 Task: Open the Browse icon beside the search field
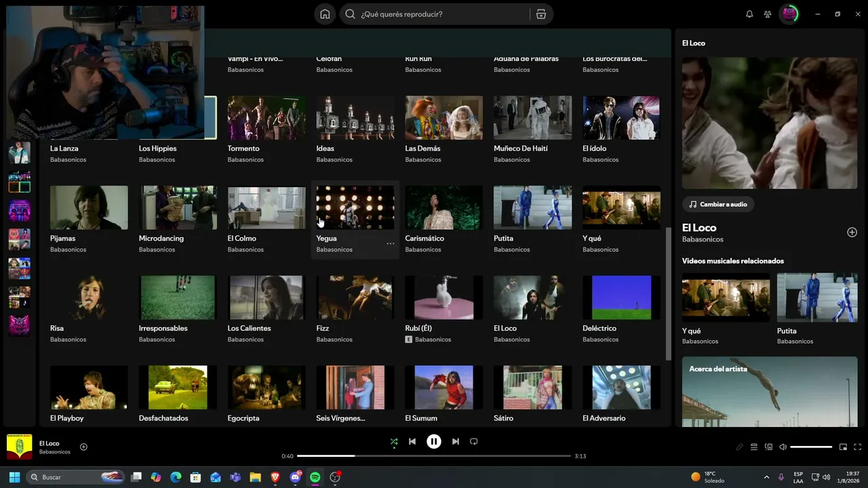[x=540, y=14]
